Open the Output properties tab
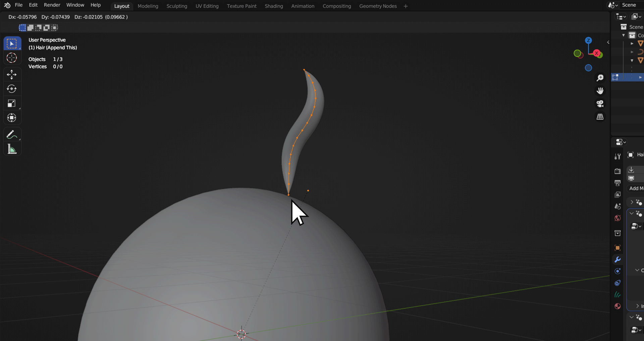The width and height of the screenshot is (644, 341). 618,183
